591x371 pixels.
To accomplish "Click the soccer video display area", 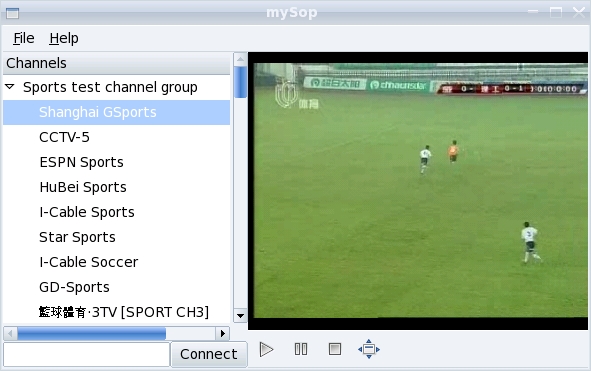I will click(418, 191).
